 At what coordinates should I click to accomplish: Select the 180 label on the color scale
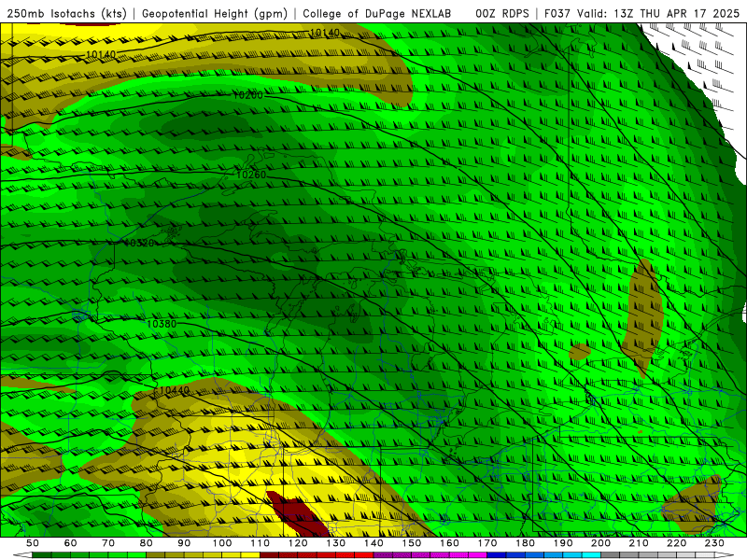click(525, 543)
